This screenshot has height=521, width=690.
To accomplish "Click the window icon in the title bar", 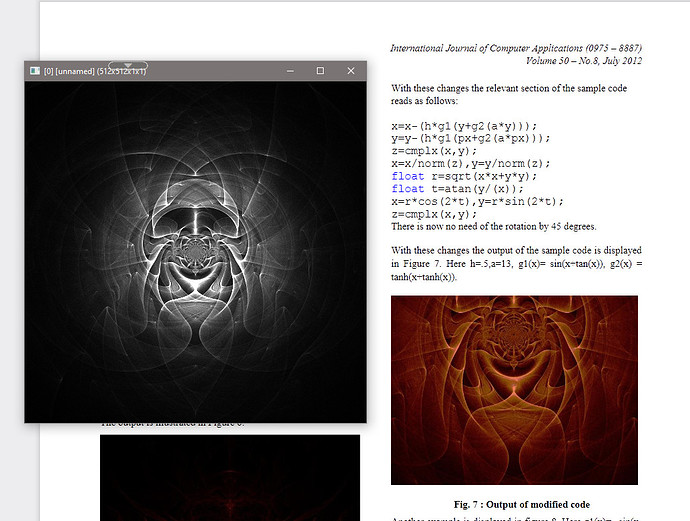I will [x=34, y=72].
